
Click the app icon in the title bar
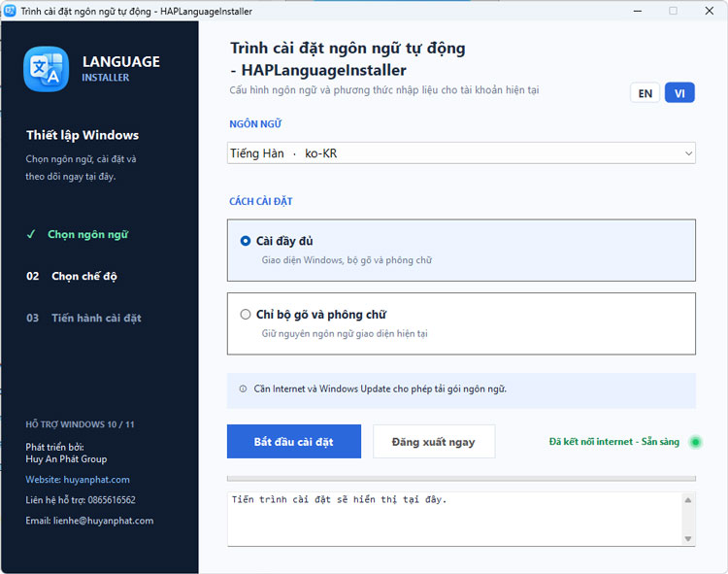(x=10, y=11)
